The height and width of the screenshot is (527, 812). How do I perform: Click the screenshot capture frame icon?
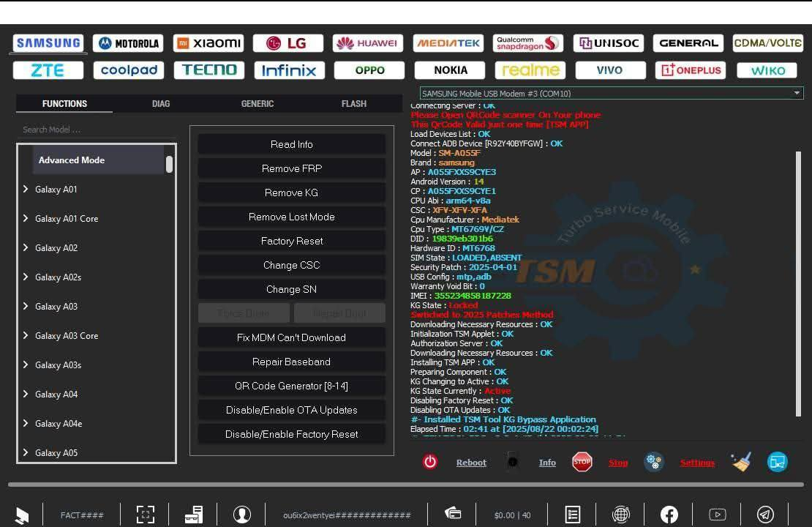tap(146, 515)
